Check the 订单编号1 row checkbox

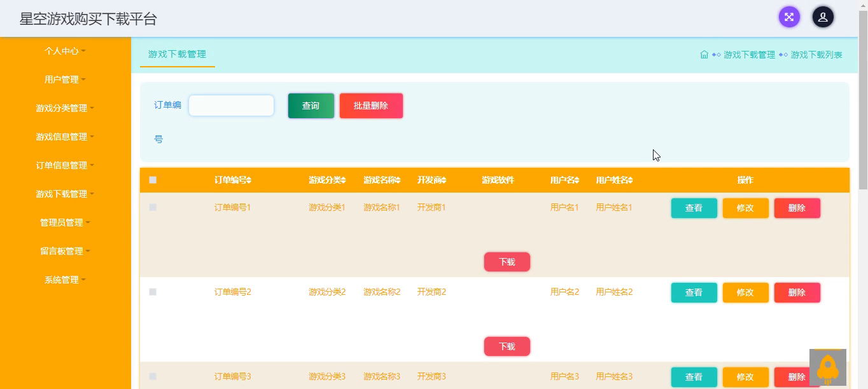pos(153,207)
